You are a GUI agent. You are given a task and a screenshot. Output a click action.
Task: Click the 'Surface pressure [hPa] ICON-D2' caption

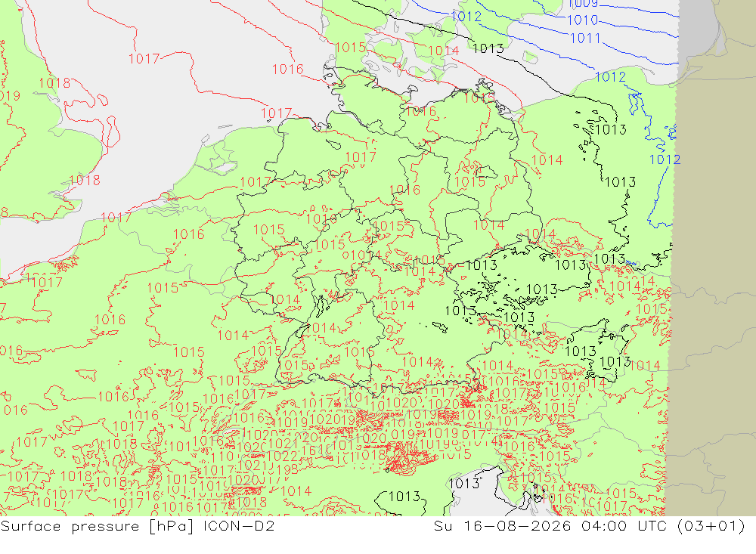(138, 526)
